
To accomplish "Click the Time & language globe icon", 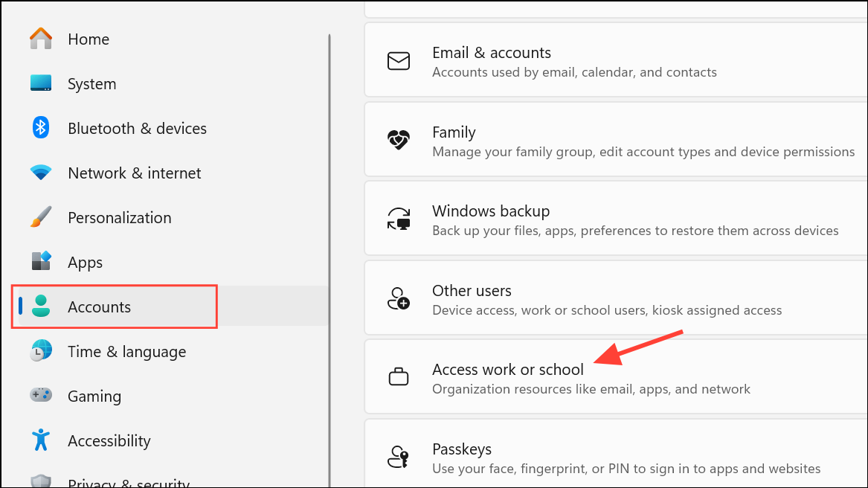I will [41, 351].
